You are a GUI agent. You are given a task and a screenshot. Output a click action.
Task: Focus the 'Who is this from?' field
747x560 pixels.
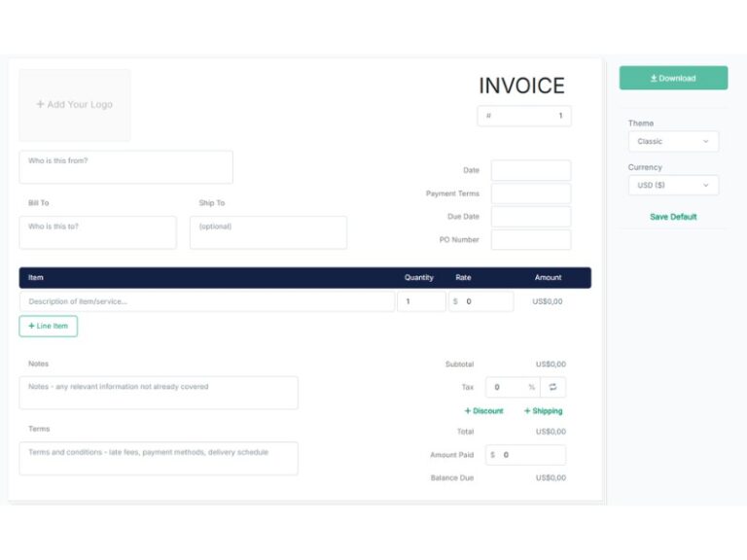click(x=126, y=167)
